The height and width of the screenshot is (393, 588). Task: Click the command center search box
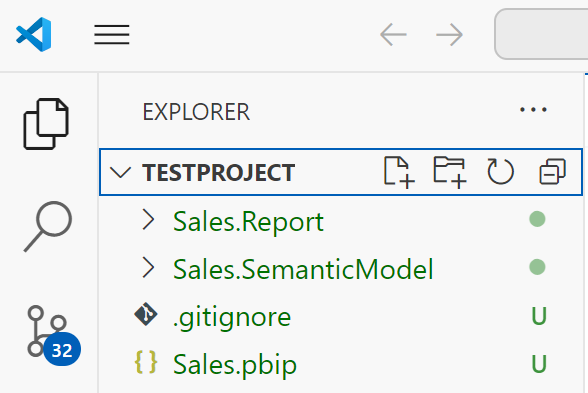pos(541,34)
